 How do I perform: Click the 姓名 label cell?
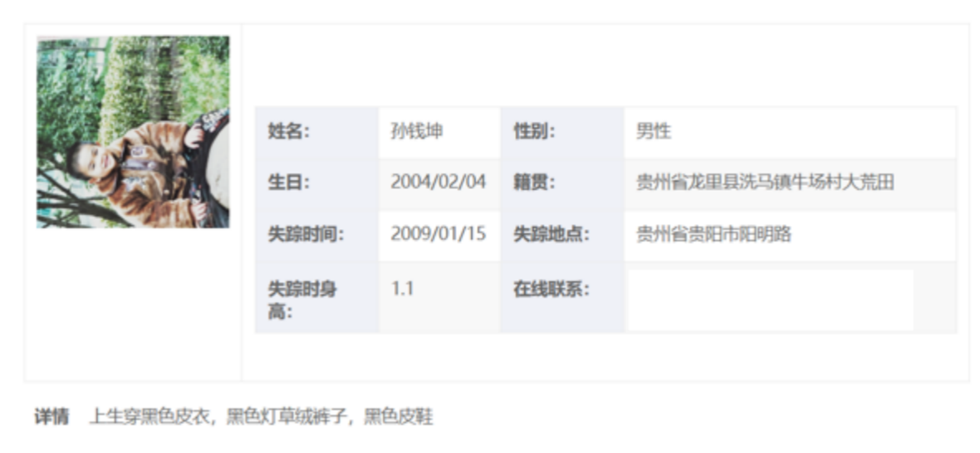(x=288, y=132)
